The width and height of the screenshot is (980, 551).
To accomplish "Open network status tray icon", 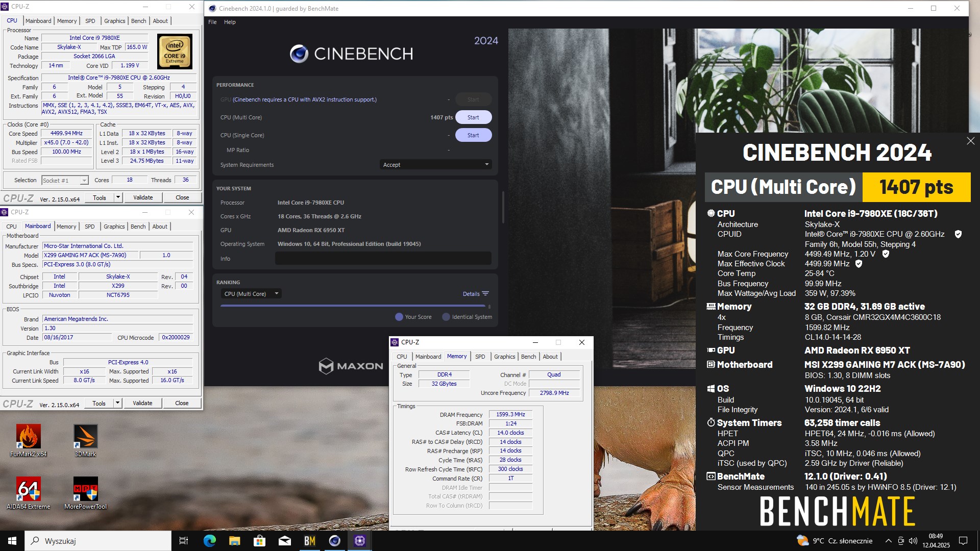I will click(901, 541).
